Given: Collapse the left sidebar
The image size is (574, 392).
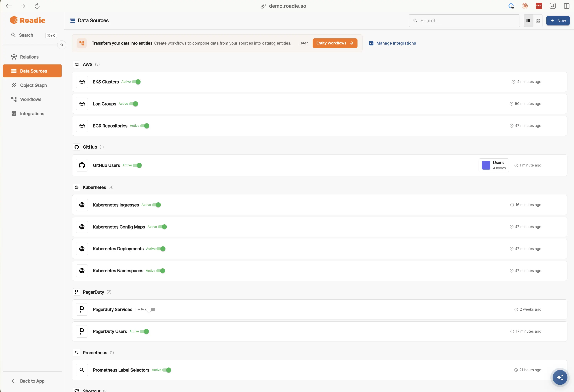Looking at the screenshot, I should click(62, 45).
